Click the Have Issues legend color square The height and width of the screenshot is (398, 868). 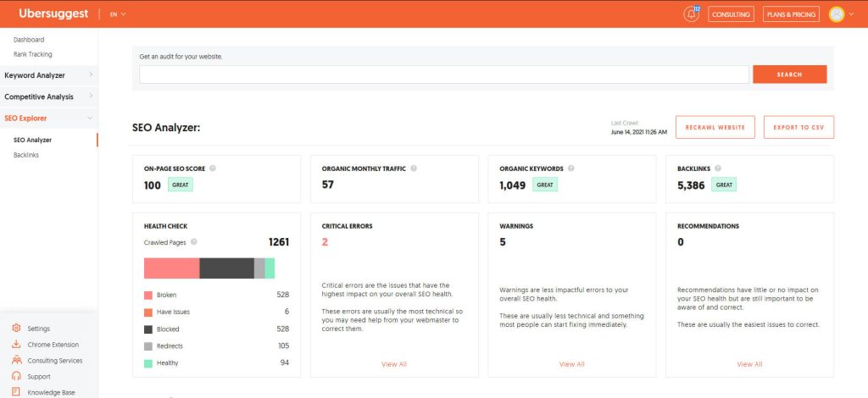pyautogui.click(x=147, y=312)
